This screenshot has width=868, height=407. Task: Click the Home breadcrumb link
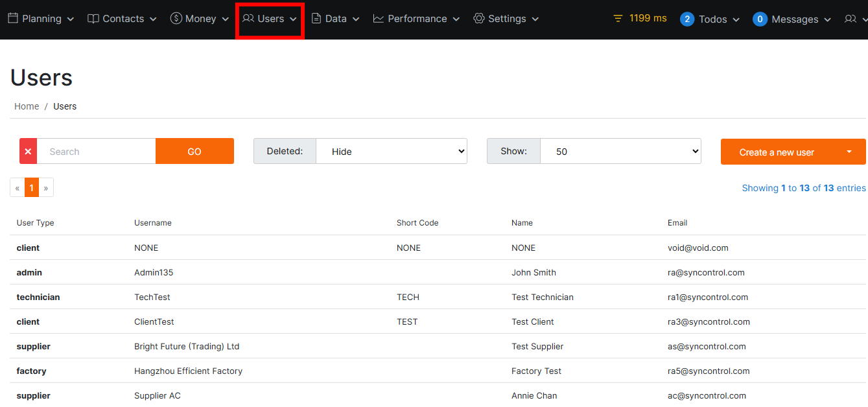click(x=27, y=106)
